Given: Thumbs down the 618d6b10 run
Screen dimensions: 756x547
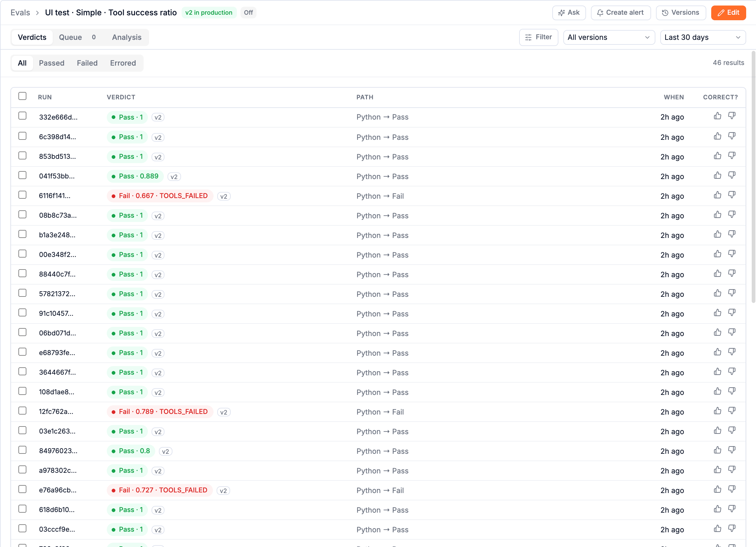Looking at the screenshot, I should [x=732, y=509].
